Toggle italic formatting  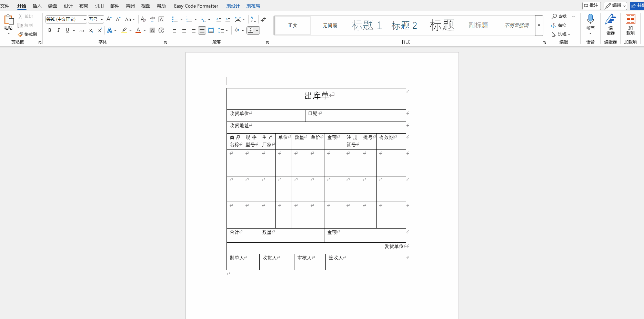click(59, 30)
